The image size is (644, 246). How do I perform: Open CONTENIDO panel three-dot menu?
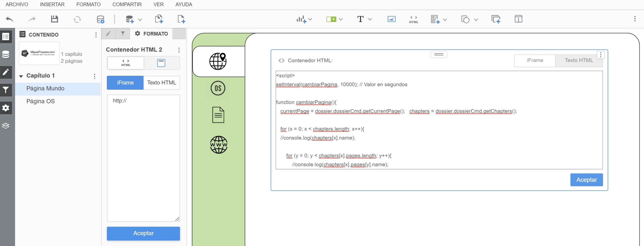click(96, 35)
